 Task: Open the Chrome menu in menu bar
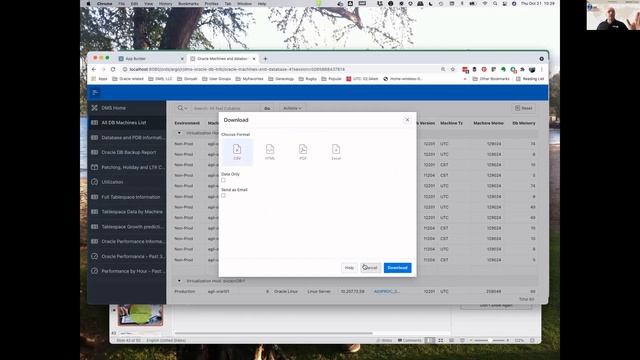(x=104, y=3)
